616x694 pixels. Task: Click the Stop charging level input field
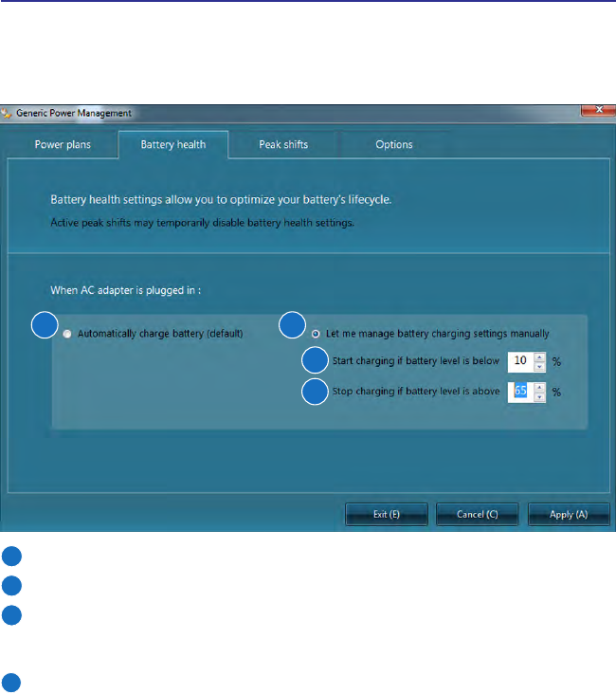tap(521, 392)
